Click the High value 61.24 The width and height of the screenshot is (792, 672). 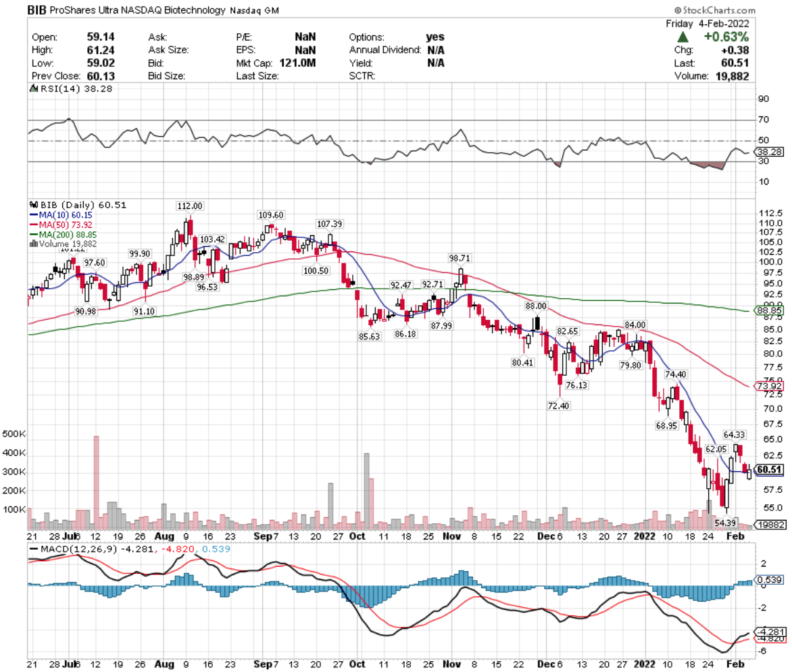click(101, 50)
